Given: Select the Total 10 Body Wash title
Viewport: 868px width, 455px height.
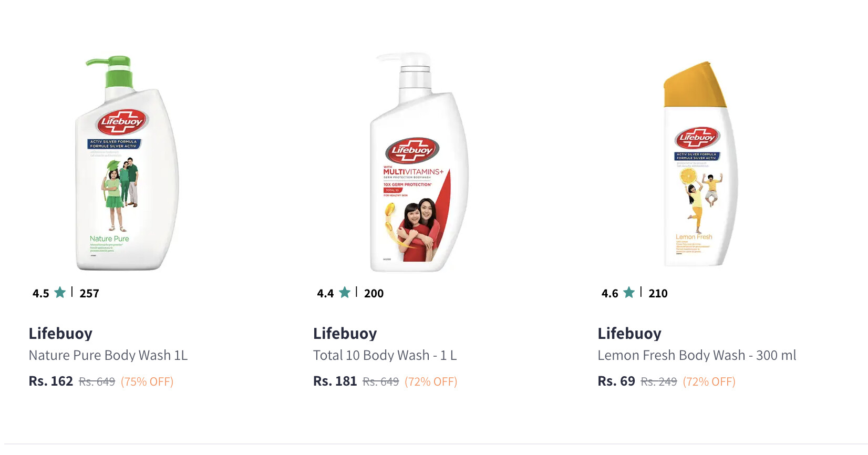Looking at the screenshot, I should point(385,355).
